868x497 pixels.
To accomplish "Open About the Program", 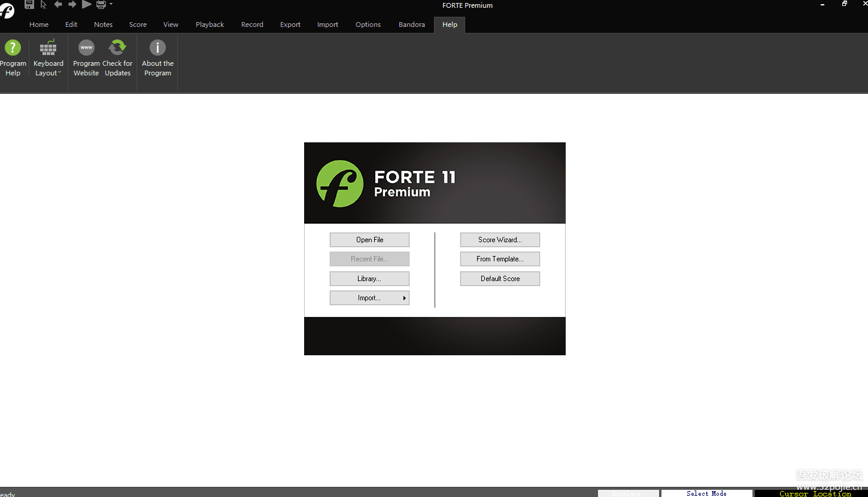I will tap(157, 58).
